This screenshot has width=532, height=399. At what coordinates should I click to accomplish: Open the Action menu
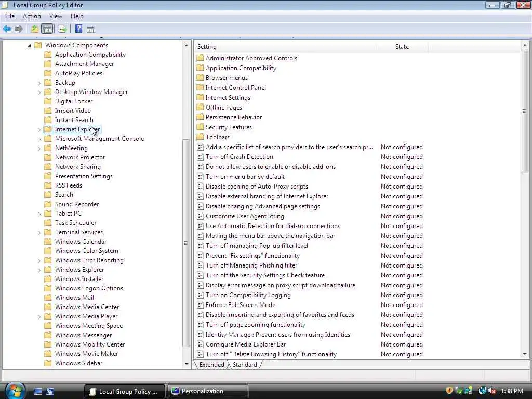32,16
